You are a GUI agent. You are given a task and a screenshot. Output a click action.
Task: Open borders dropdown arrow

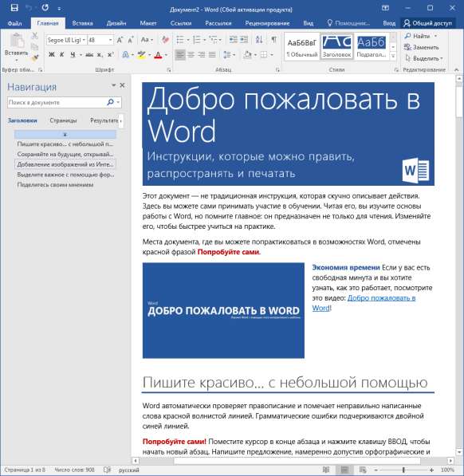272,55
